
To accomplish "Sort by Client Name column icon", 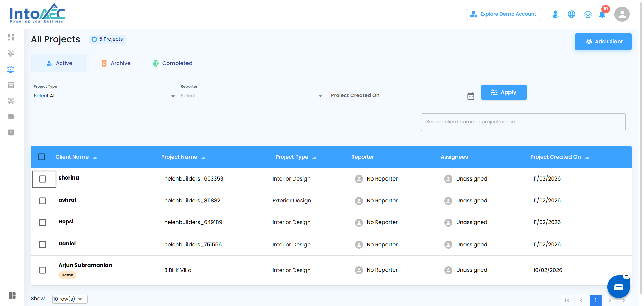I will coord(95,157).
